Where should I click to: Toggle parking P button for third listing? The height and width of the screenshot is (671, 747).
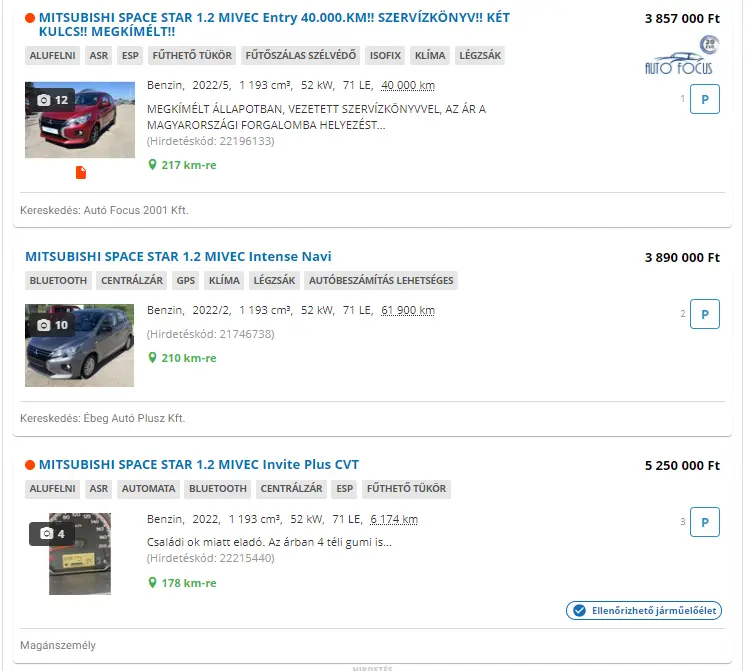[x=705, y=522]
